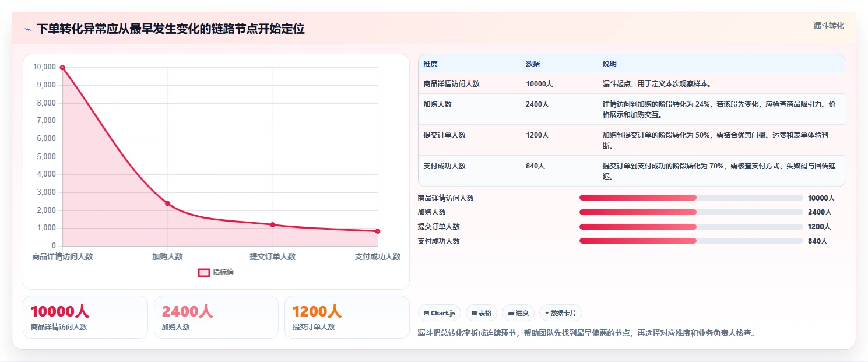
Task: Click the 加购人数 data point on chart
Action: click(167, 203)
